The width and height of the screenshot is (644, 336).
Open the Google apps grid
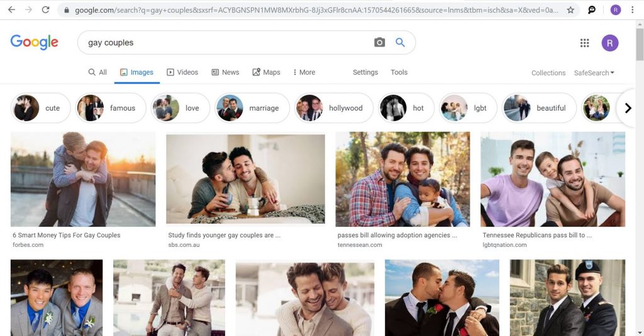click(x=584, y=43)
